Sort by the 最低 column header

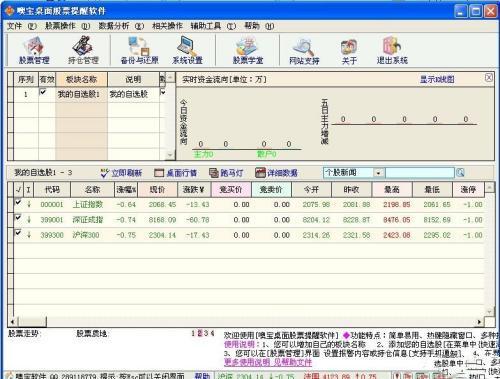tap(432, 190)
